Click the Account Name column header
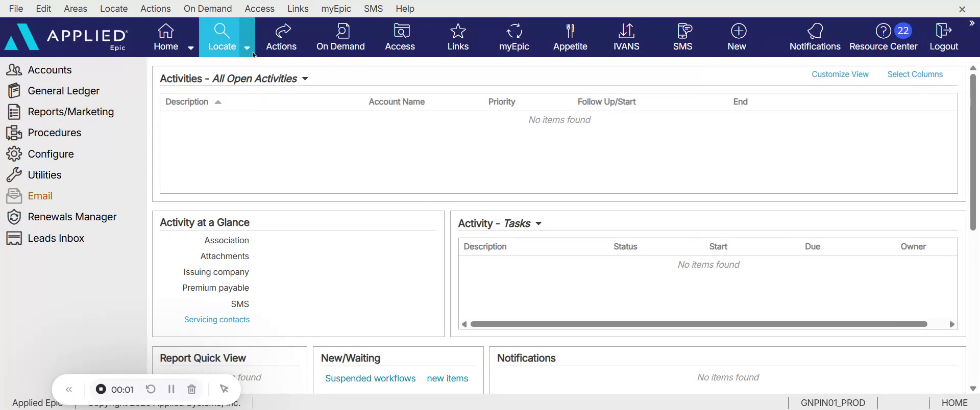This screenshot has height=410, width=980. pyautogui.click(x=397, y=102)
